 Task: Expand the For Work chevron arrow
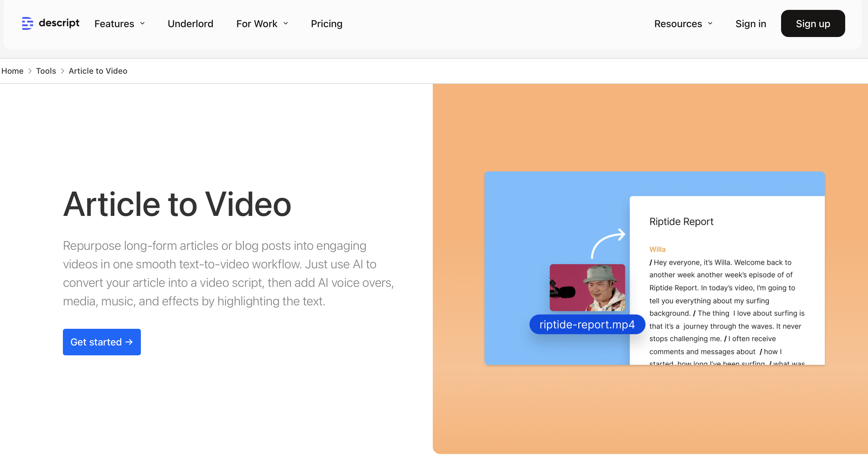pos(286,24)
